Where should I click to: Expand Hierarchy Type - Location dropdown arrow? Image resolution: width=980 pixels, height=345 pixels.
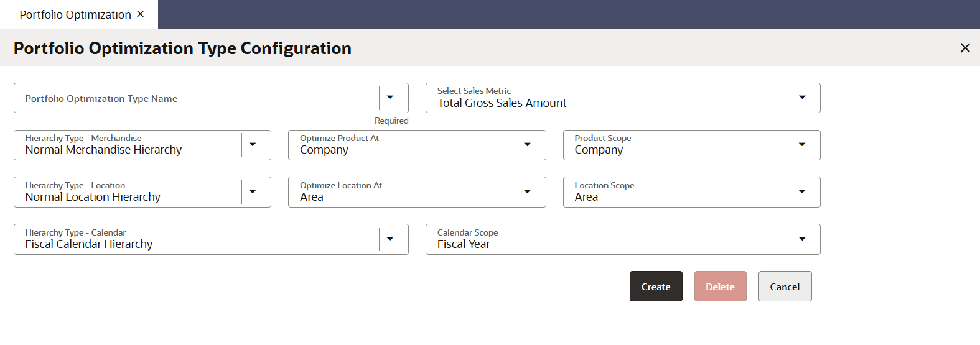click(x=253, y=192)
